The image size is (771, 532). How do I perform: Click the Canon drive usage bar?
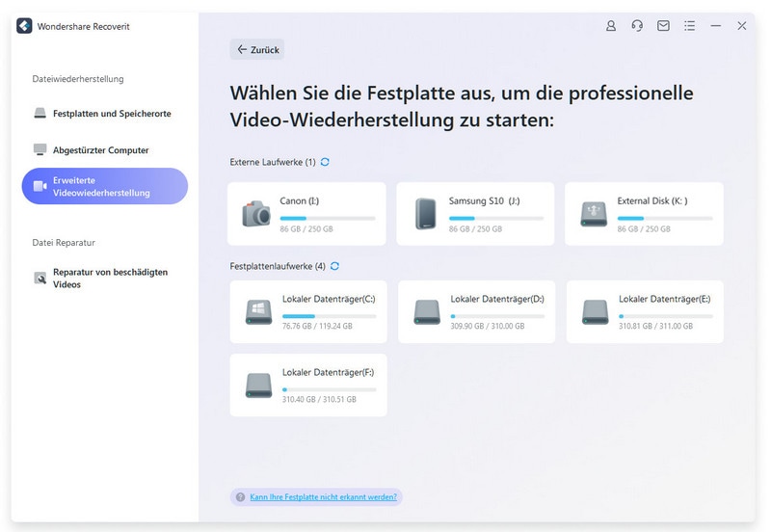[328, 219]
